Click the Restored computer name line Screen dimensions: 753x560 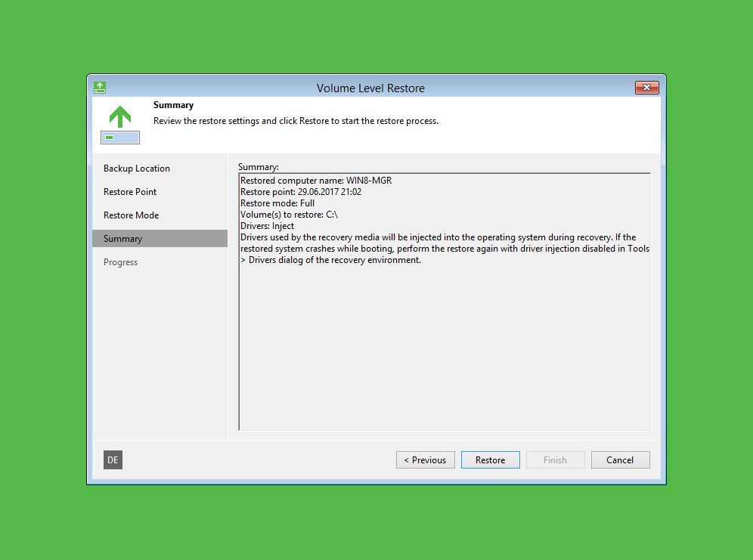[x=316, y=181]
